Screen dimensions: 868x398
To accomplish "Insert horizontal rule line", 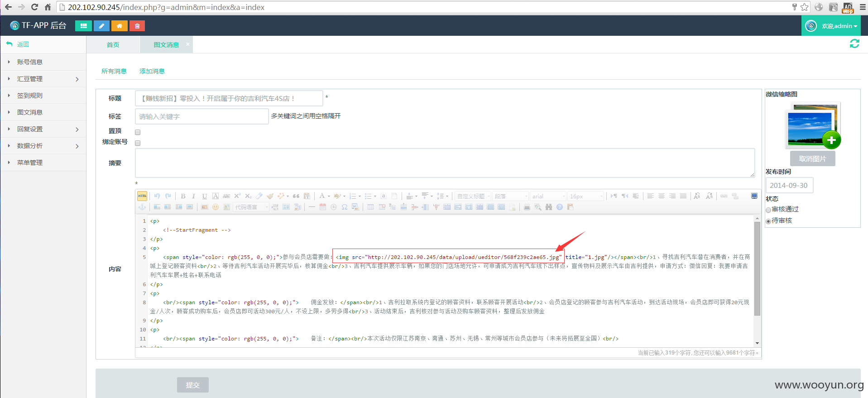I will click(x=312, y=207).
